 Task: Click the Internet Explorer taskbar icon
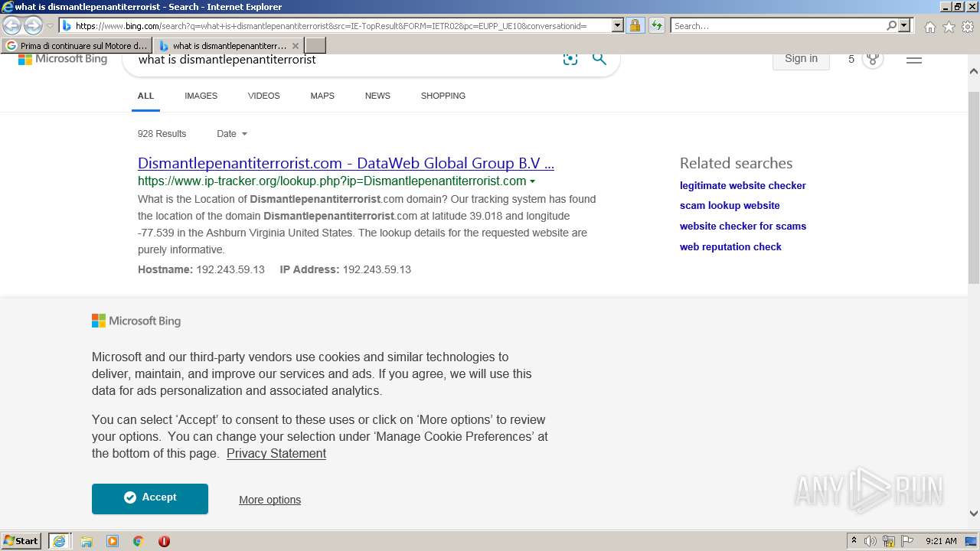coord(60,541)
